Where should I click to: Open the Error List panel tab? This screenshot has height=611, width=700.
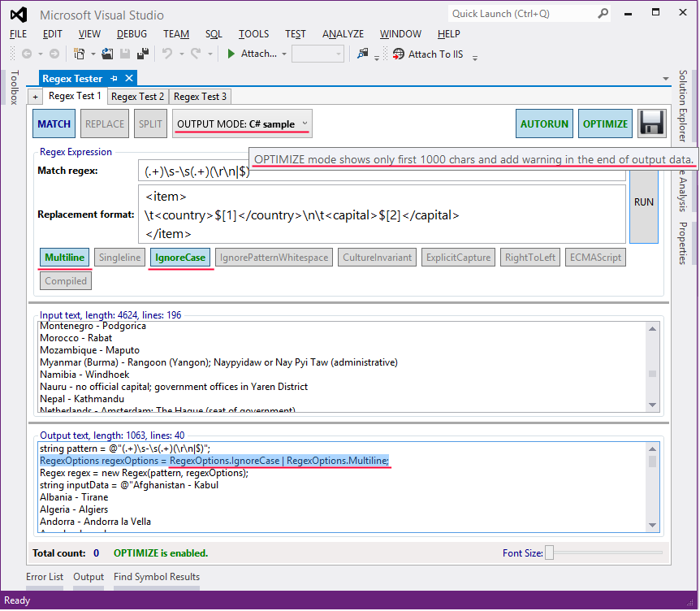45,577
